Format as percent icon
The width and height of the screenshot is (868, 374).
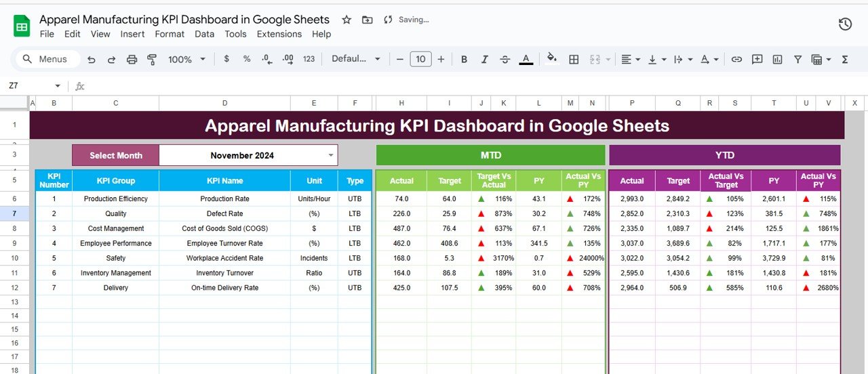click(x=247, y=59)
